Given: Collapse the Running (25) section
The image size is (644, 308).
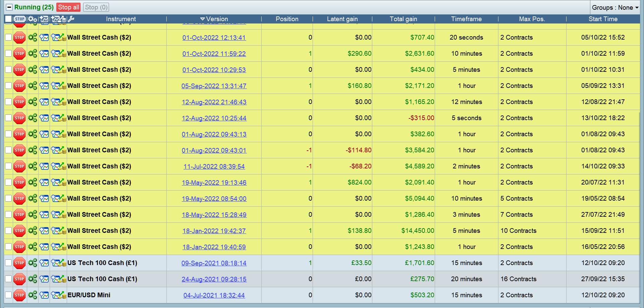Looking at the screenshot, I should click(9, 7).
